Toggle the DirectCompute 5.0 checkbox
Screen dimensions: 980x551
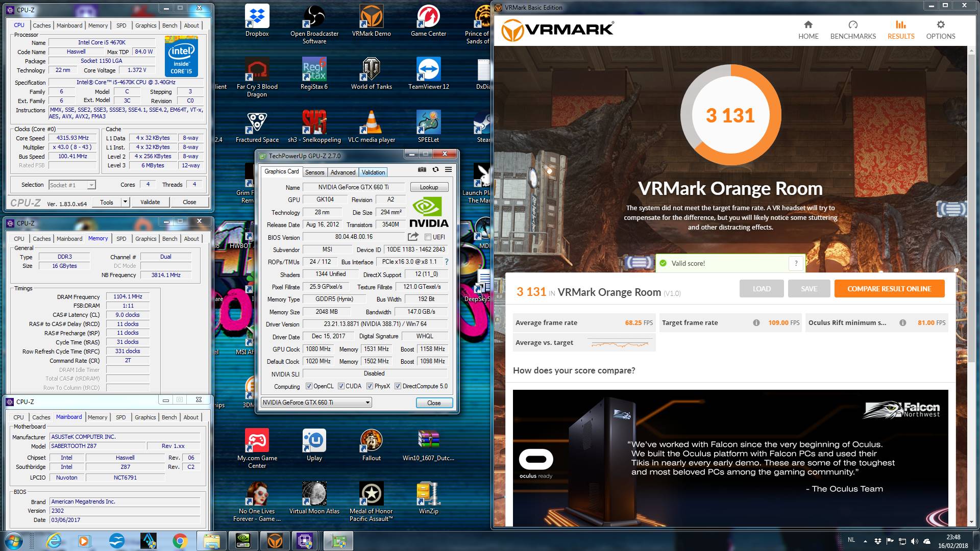[x=398, y=386]
